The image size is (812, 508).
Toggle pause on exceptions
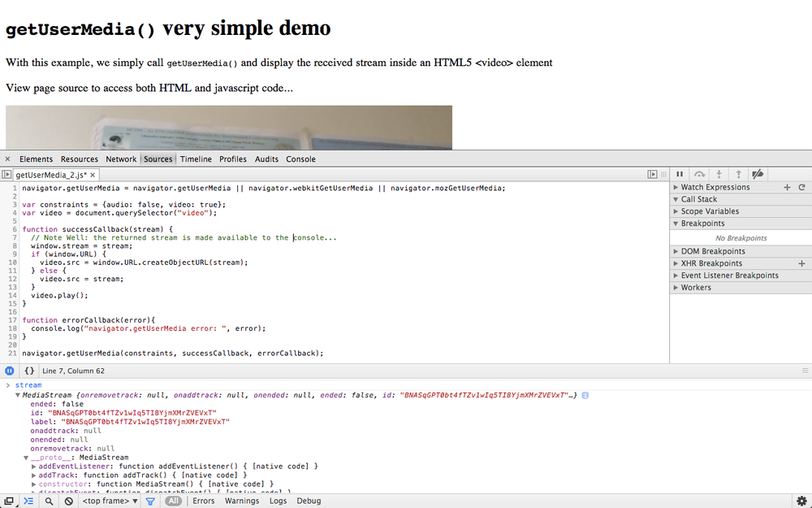pos(8,371)
